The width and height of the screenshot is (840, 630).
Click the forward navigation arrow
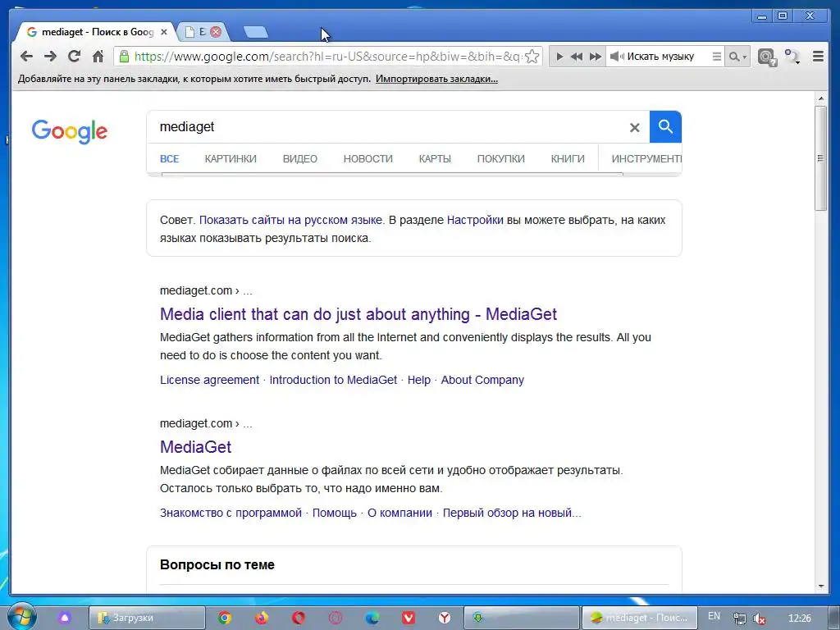click(x=50, y=56)
